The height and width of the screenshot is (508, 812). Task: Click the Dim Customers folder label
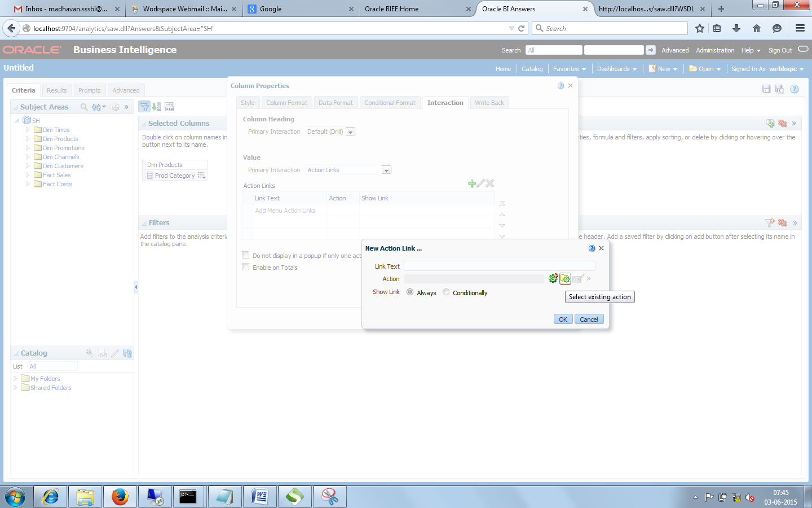(x=63, y=166)
